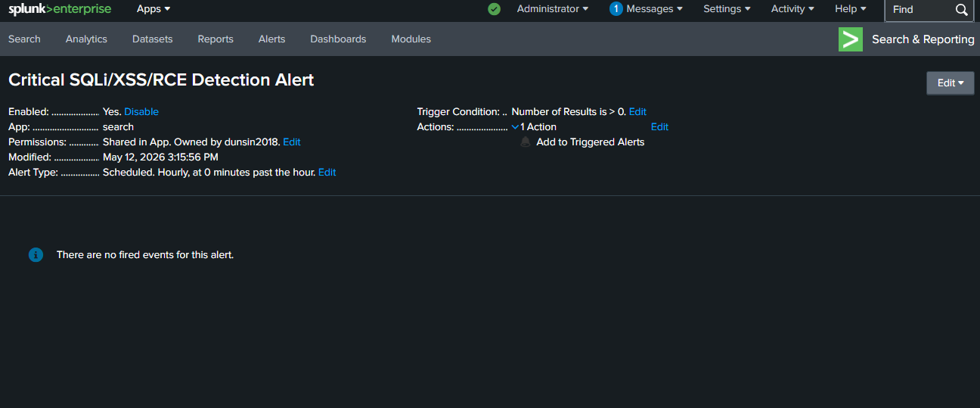The height and width of the screenshot is (408, 980).
Task: Click the green Search & Reporting app icon
Action: tap(851, 39)
